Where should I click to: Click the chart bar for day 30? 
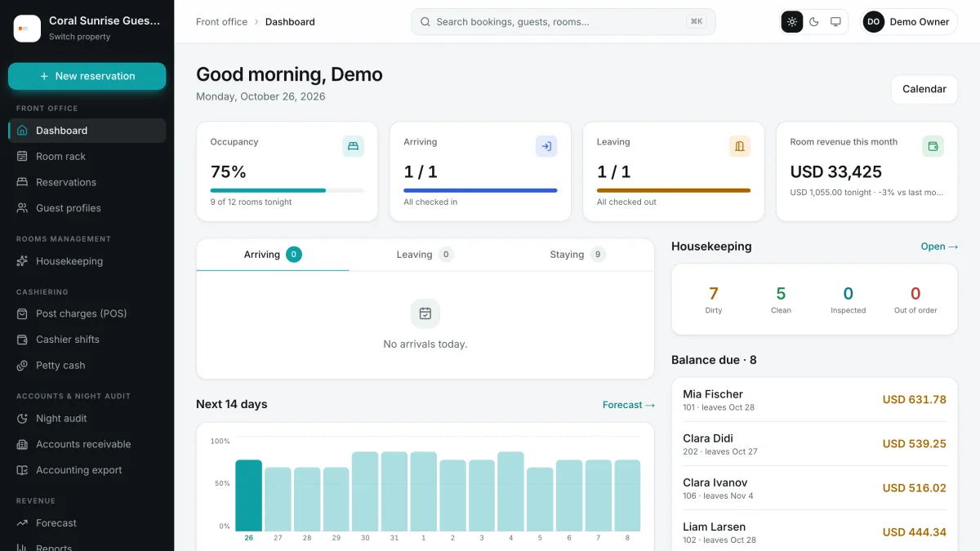click(x=365, y=491)
